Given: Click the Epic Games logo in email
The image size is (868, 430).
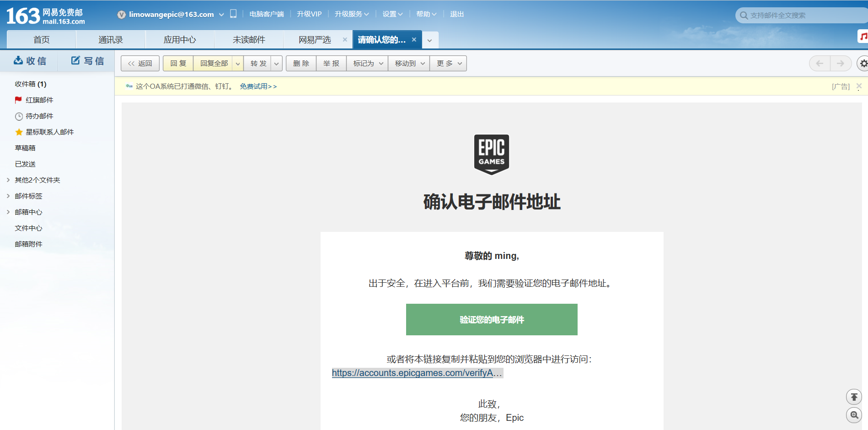Looking at the screenshot, I should (492, 155).
